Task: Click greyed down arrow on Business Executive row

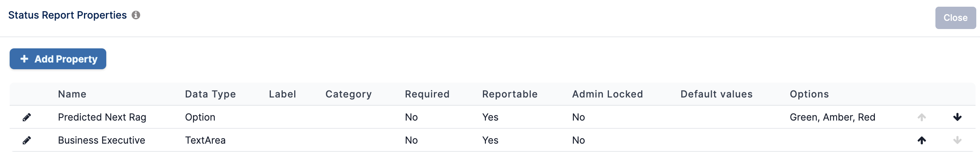Action: pyautogui.click(x=957, y=141)
